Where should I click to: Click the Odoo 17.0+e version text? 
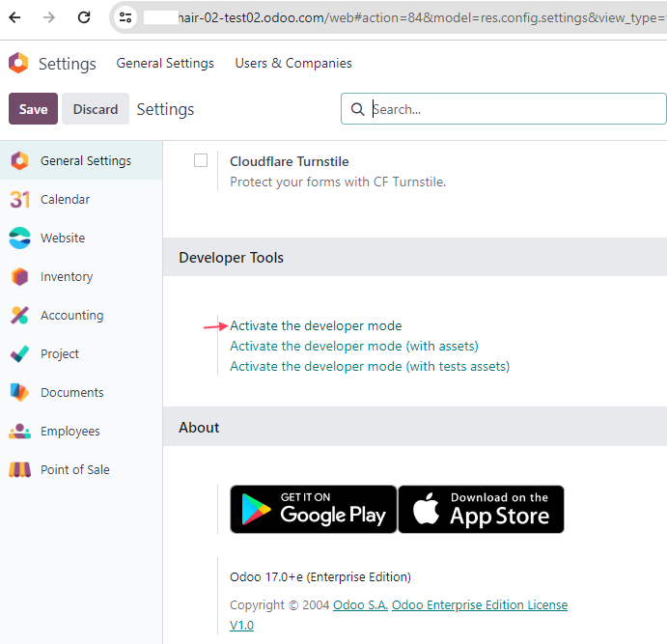pyautogui.click(x=320, y=577)
